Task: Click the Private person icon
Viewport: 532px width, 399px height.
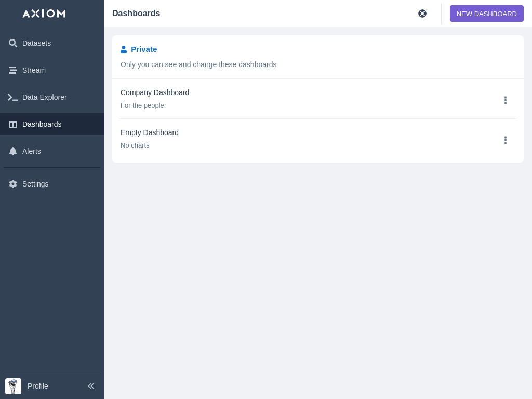Action: pyautogui.click(x=124, y=49)
